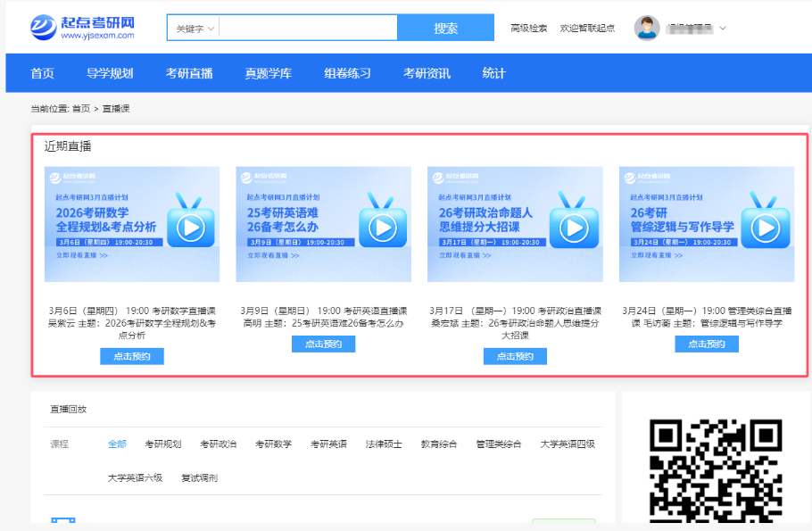Open the 统计 navigation item
Screen dimensions: 812x531
493,73
